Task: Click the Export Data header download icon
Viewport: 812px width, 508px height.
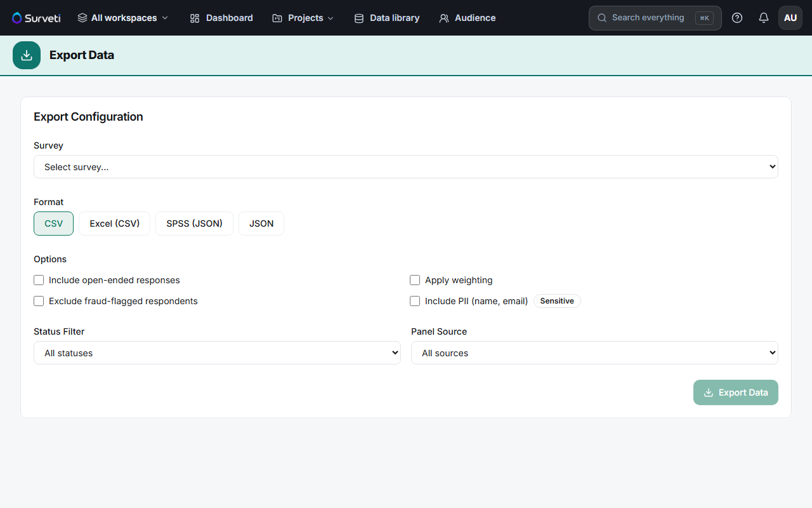Action: (27, 55)
